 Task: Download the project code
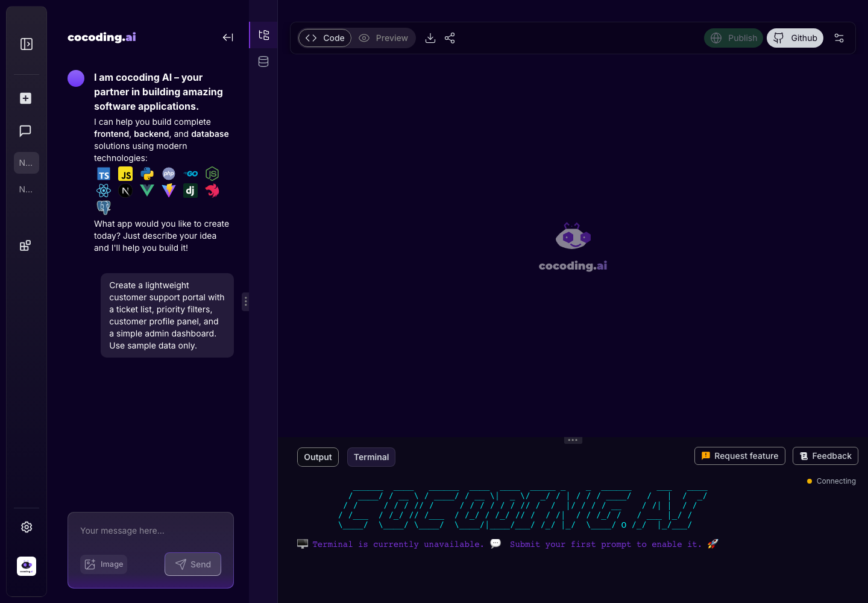tap(430, 38)
